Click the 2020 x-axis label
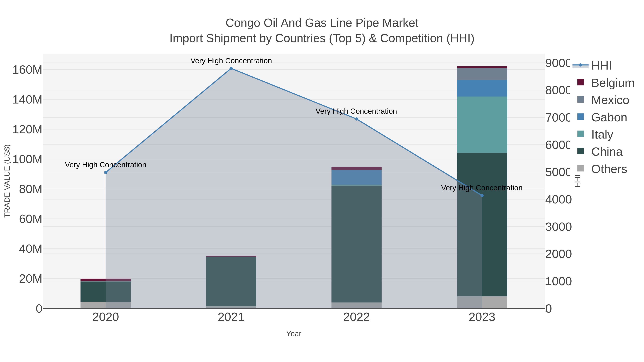The image size is (644, 362). tap(106, 317)
